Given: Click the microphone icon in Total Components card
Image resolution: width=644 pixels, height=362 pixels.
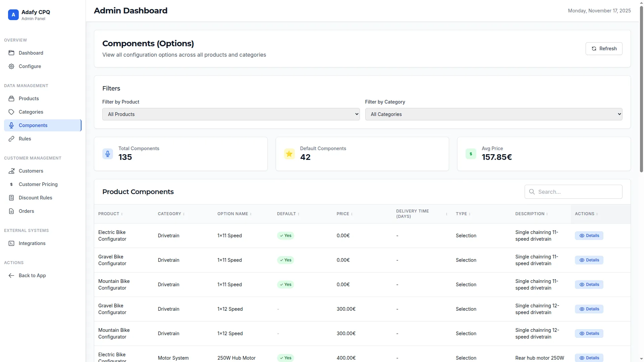Looking at the screenshot, I should point(108,154).
